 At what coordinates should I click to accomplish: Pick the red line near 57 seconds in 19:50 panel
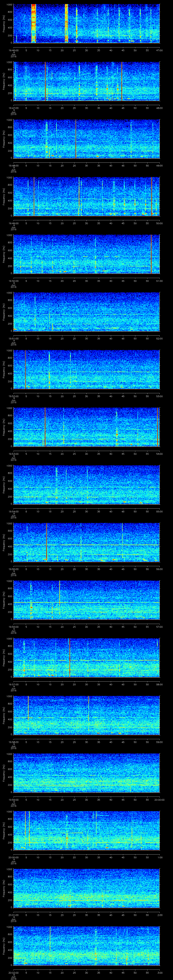pos(151,254)
